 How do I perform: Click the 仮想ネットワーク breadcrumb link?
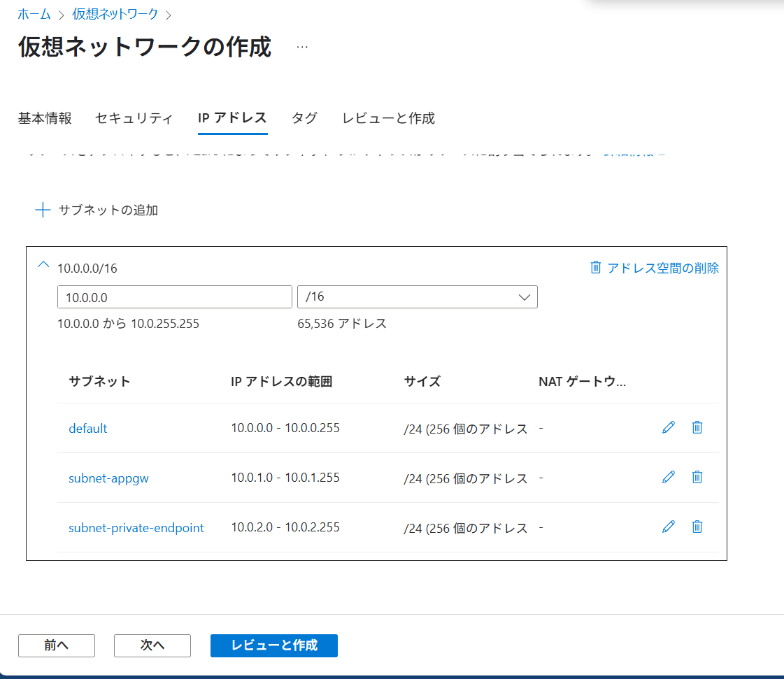point(115,14)
